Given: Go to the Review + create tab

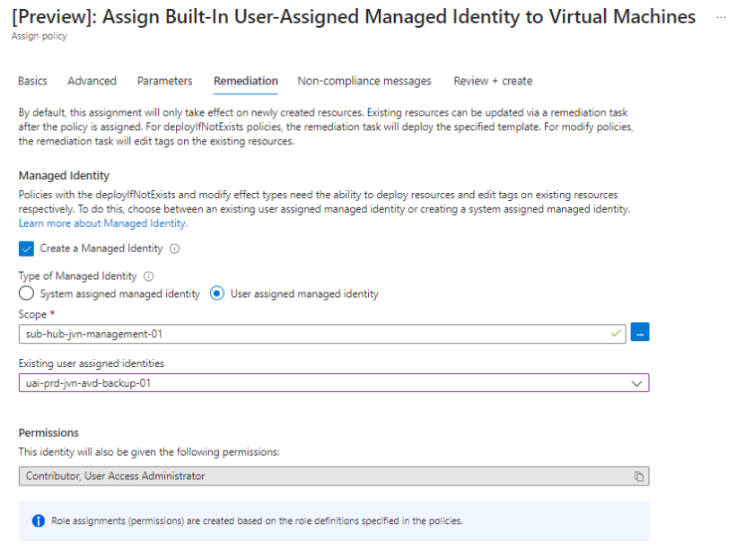Looking at the screenshot, I should pos(493,82).
